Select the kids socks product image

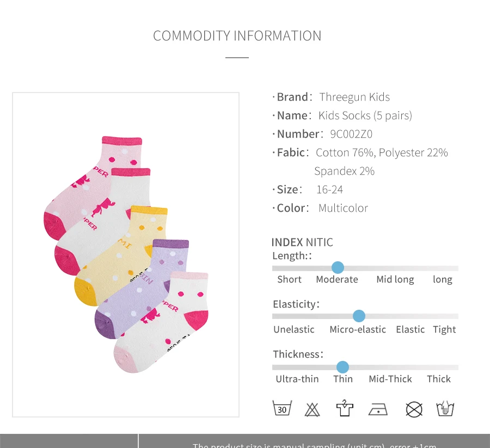click(x=126, y=255)
